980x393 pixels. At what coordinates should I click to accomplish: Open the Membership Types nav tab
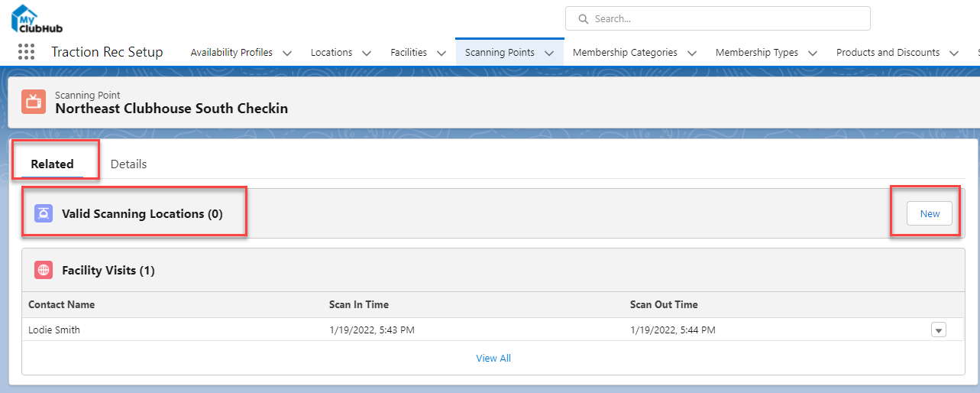tap(756, 53)
